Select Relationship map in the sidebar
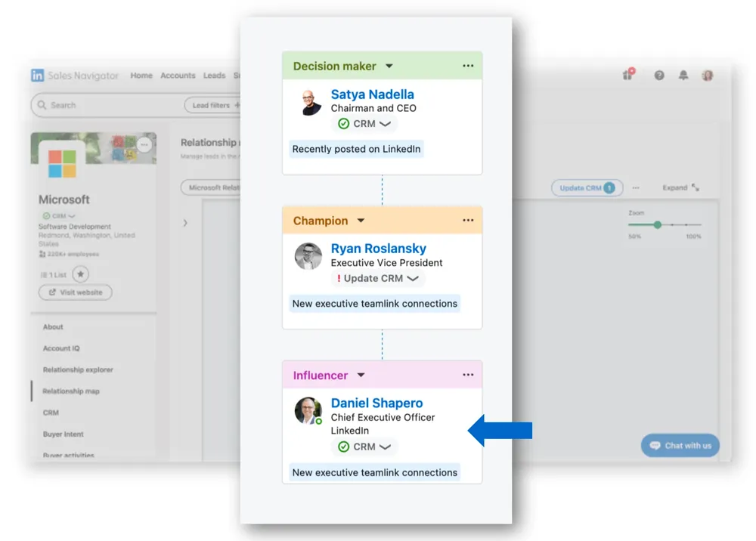This screenshot has width=756, height=541. click(71, 391)
